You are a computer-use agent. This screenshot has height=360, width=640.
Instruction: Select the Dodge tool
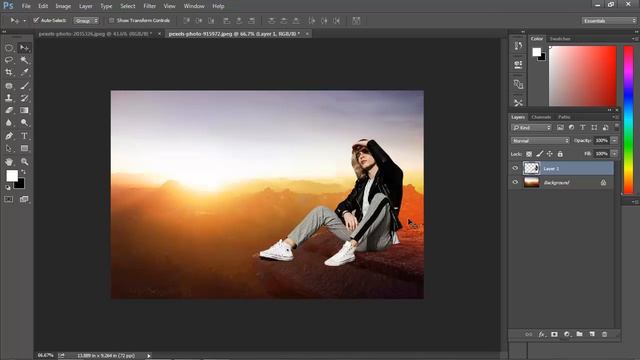click(x=24, y=122)
